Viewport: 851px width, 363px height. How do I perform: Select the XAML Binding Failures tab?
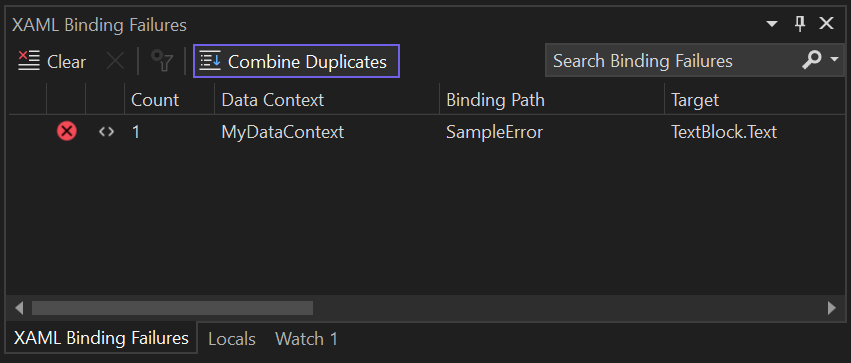[x=101, y=338]
